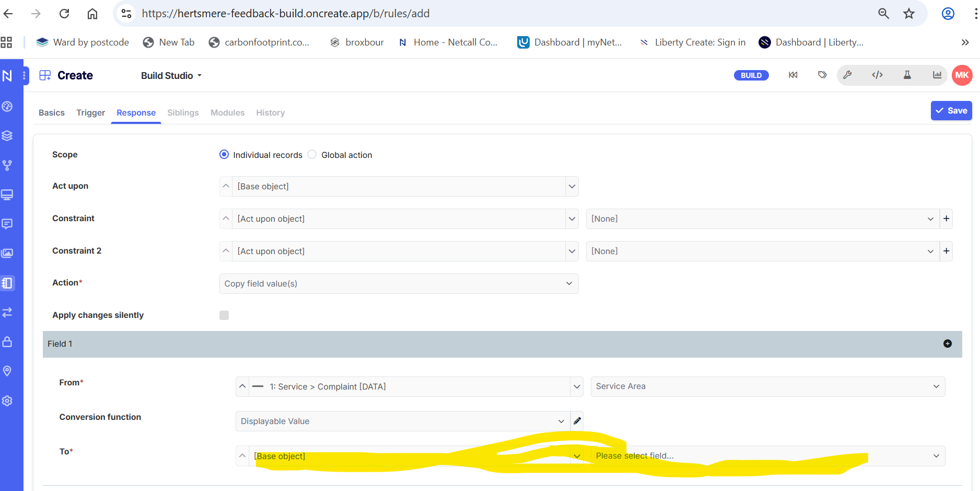Select the Global action radio button

coord(312,155)
